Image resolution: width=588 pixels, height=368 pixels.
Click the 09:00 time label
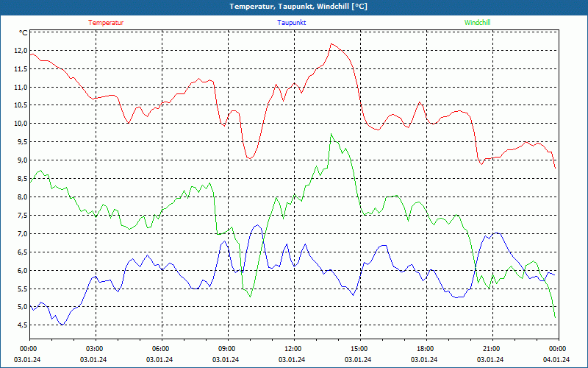point(228,348)
